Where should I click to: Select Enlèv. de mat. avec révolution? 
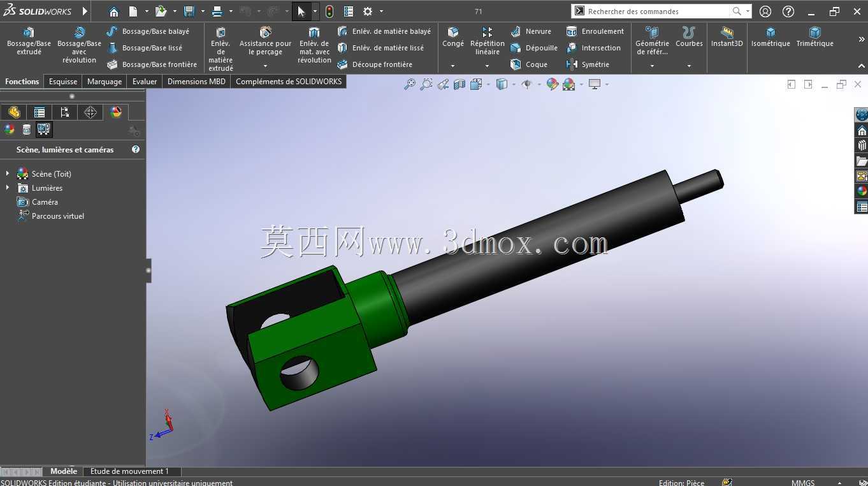coord(314,45)
